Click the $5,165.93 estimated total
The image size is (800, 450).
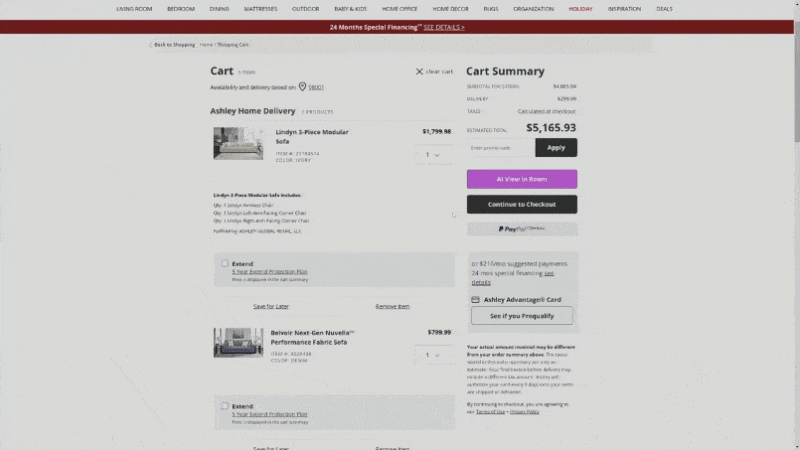pos(551,128)
